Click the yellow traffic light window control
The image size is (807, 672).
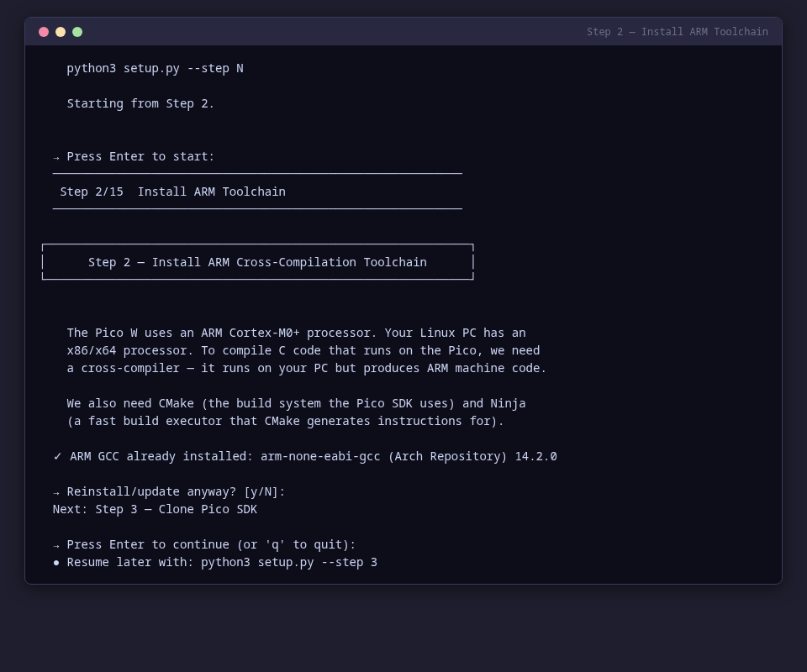61,32
